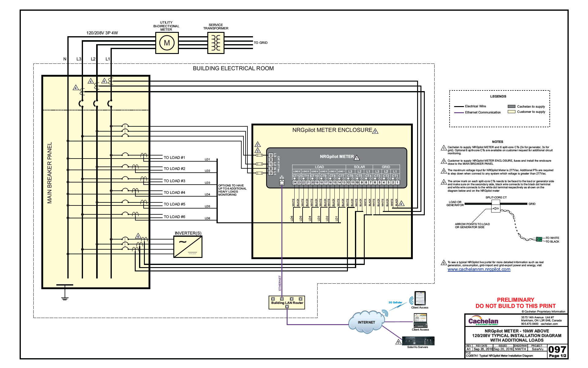588x368 pixels.
Task: Click the laptop Client Access icon
Action: point(420,320)
